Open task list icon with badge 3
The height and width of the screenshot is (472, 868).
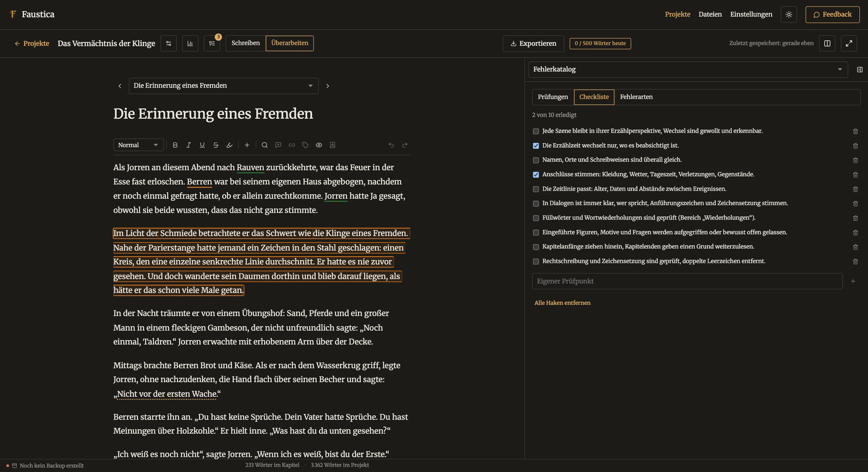point(212,43)
